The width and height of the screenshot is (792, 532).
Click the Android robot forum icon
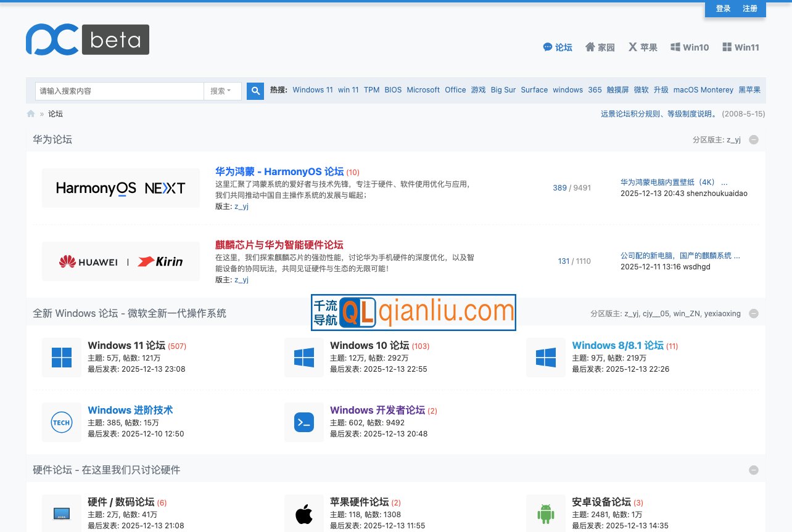[x=546, y=514]
